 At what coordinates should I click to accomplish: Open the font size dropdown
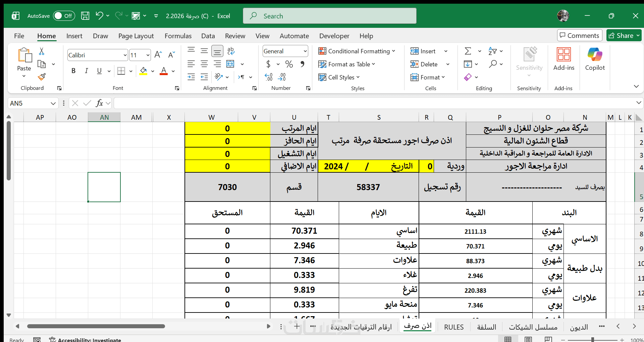pos(148,55)
